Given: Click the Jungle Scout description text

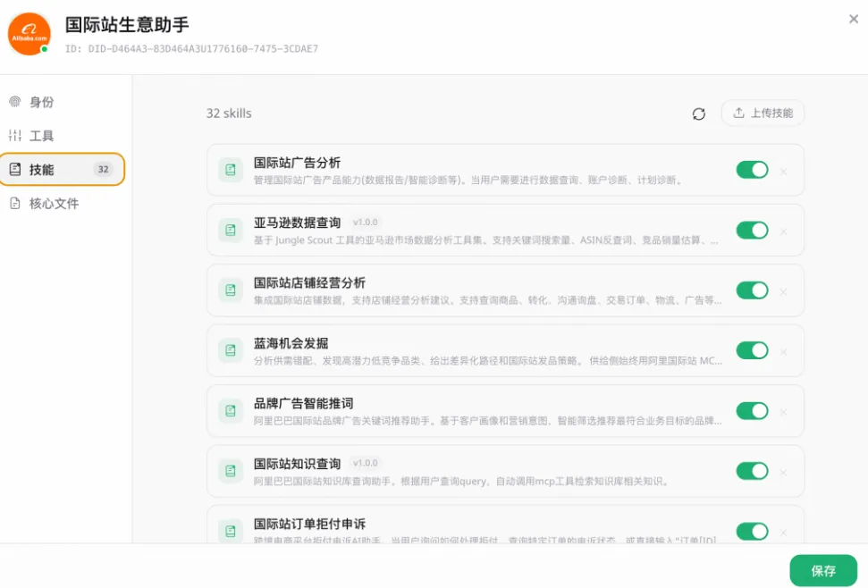Looking at the screenshot, I should 486,240.
